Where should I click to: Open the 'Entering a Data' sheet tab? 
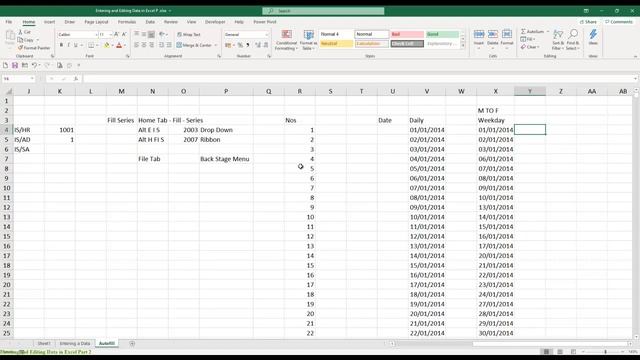[75, 343]
